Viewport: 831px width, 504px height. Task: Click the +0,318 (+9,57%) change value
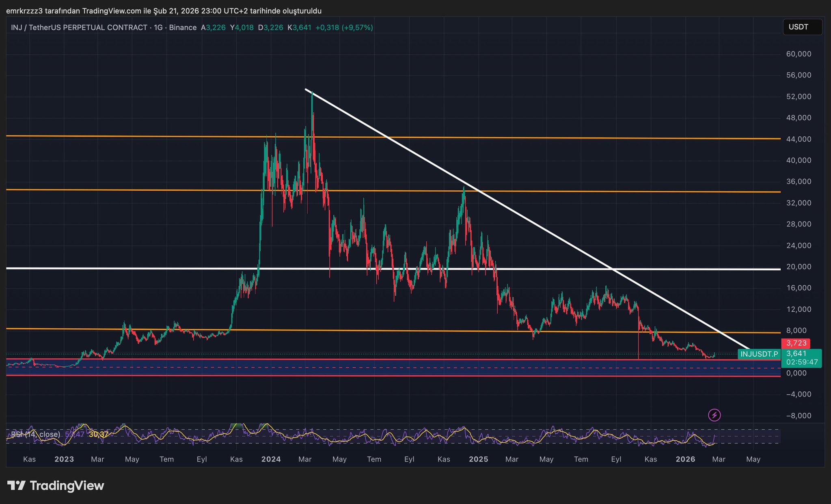pyautogui.click(x=344, y=28)
